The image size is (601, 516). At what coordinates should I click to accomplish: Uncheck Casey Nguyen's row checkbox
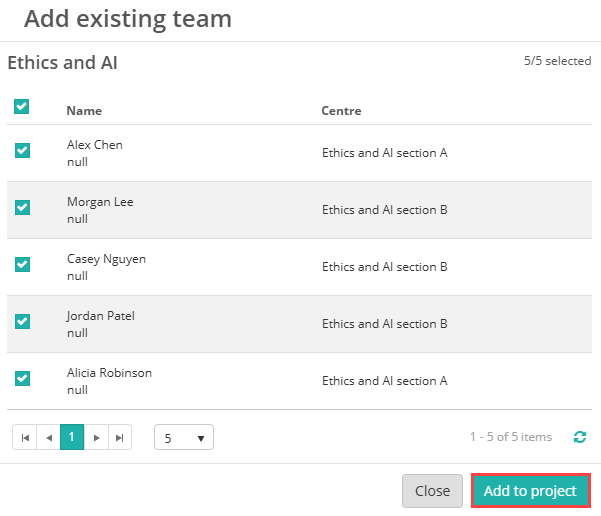pyautogui.click(x=22, y=265)
